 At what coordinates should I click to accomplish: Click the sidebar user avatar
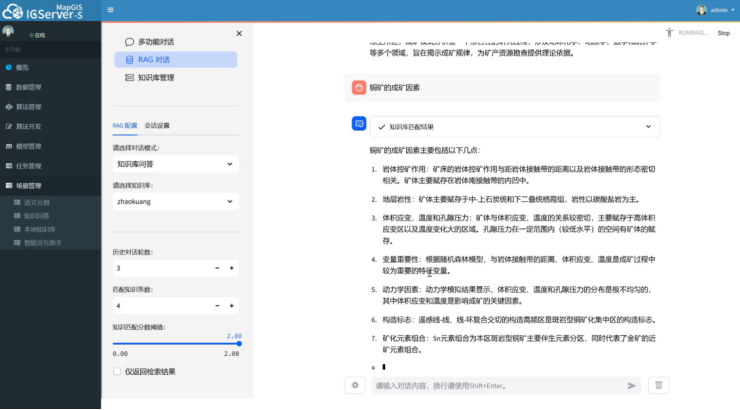[8, 31]
